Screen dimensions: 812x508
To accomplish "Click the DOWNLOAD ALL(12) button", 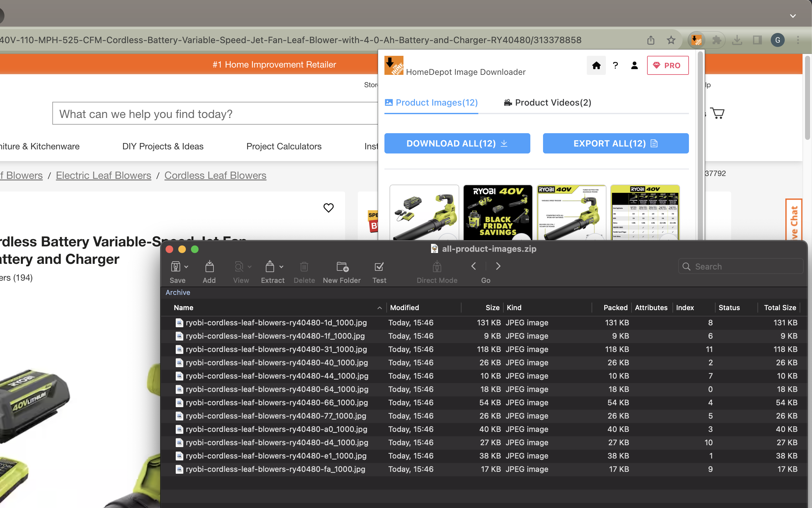I will tap(456, 143).
